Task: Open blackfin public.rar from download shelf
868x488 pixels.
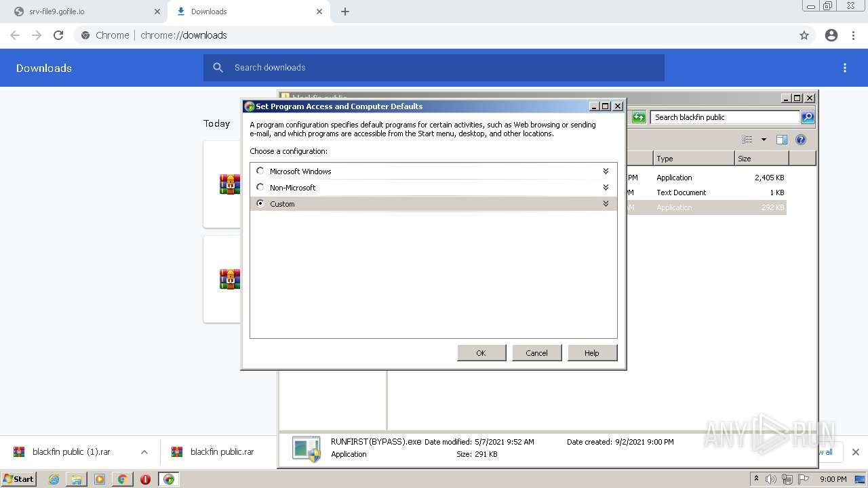Action: [213, 452]
